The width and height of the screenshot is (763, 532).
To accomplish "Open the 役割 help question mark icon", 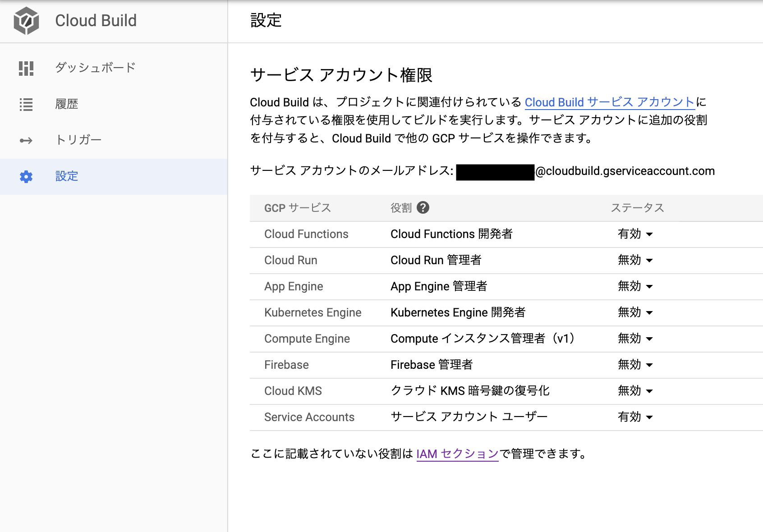I will click(423, 207).
